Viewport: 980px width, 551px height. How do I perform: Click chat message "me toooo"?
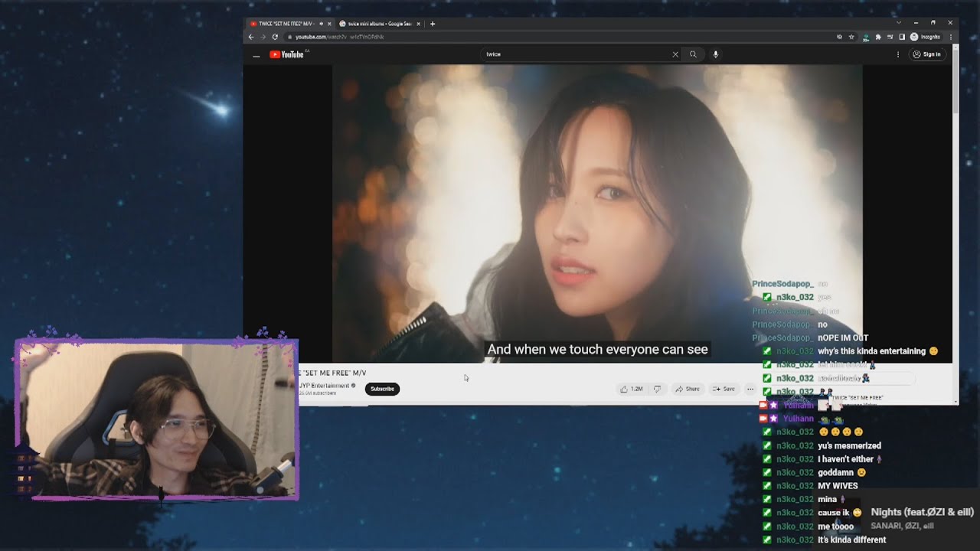coord(835,527)
